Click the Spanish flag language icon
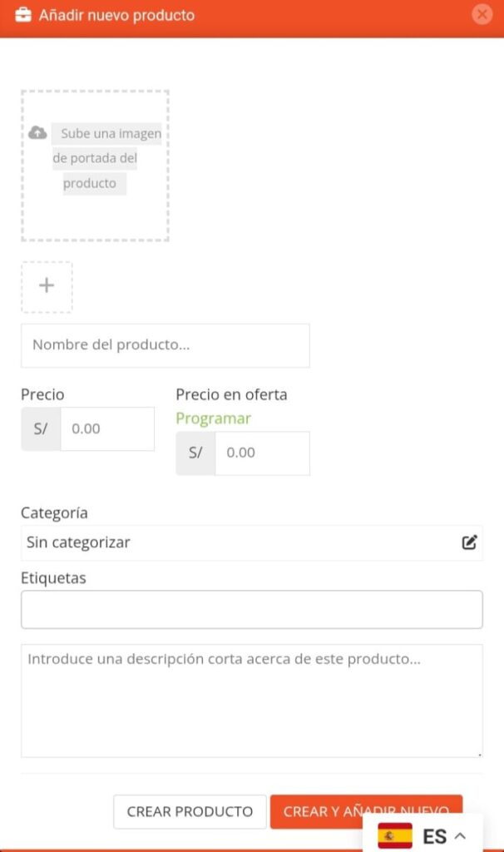504x852 pixels. (x=395, y=835)
